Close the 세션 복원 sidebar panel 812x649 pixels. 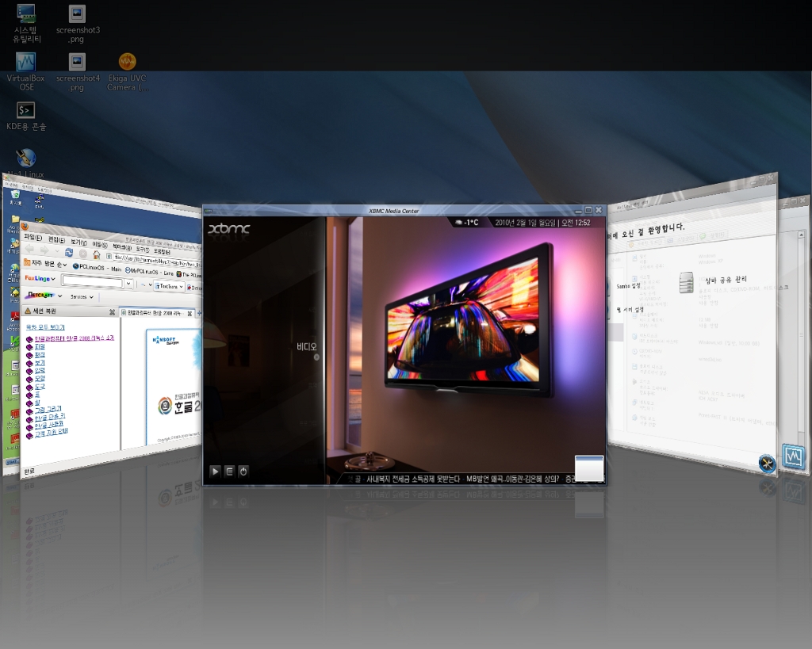[112, 312]
